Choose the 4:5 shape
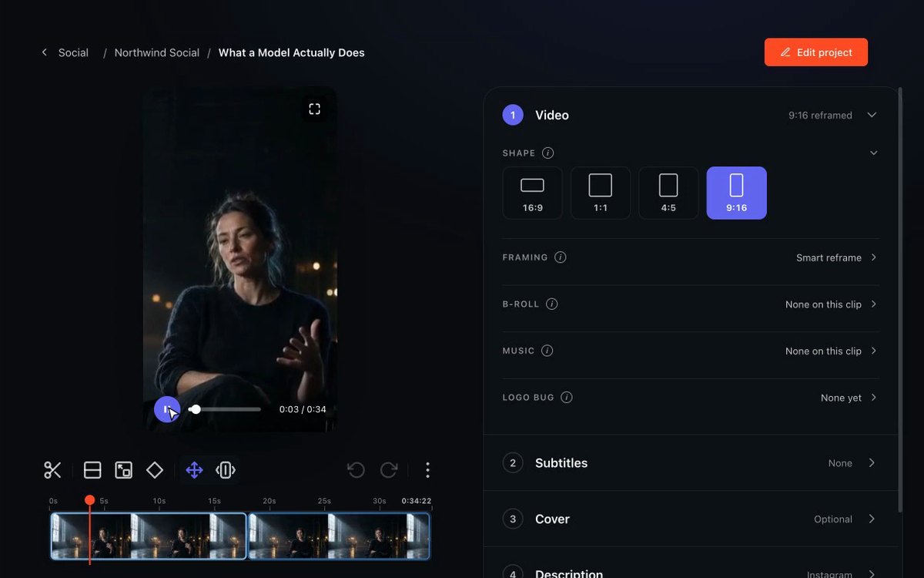The height and width of the screenshot is (578, 924). click(x=668, y=193)
